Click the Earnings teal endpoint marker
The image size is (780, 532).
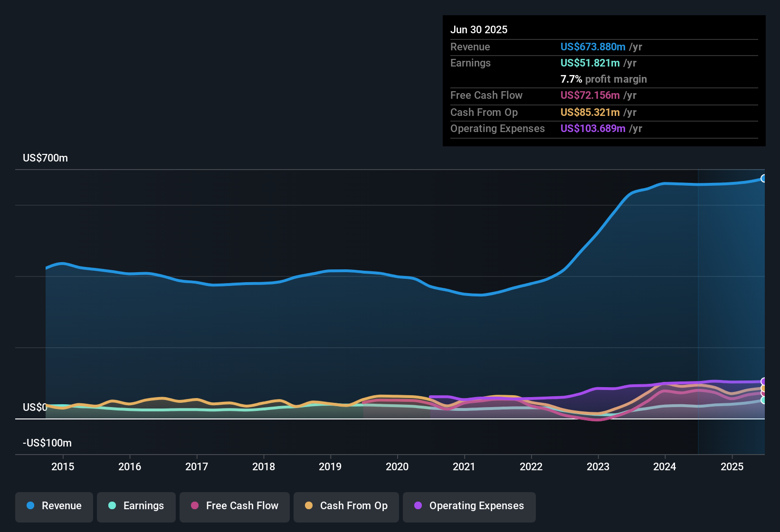pyautogui.click(x=764, y=400)
